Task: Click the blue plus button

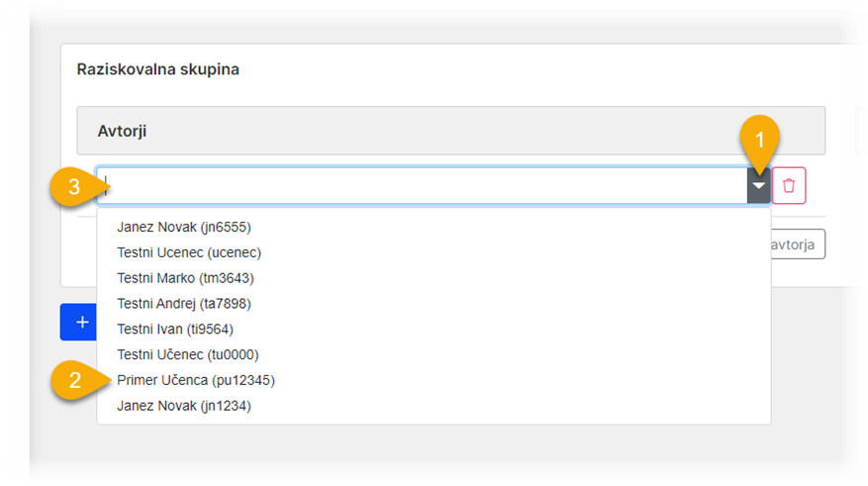Action: (78, 322)
